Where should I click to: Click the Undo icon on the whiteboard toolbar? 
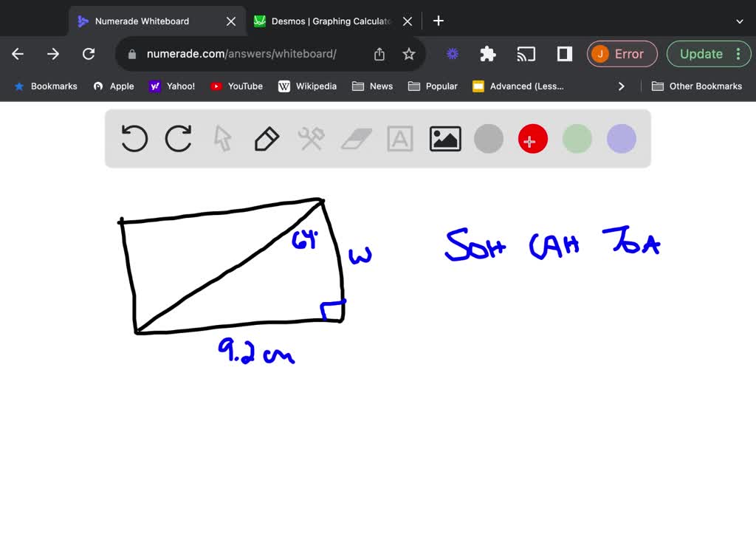(134, 139)
